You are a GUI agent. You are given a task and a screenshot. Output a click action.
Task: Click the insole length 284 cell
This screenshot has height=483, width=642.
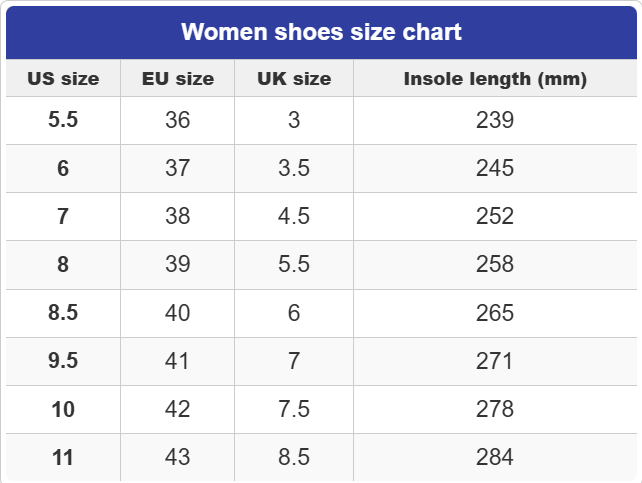[495, 457]
